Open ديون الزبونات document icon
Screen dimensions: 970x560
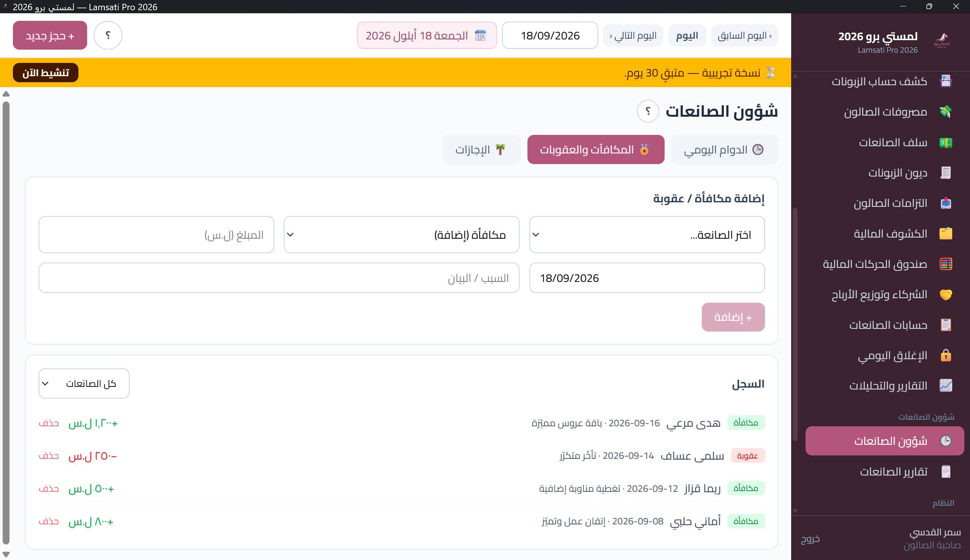coord(945,173)
